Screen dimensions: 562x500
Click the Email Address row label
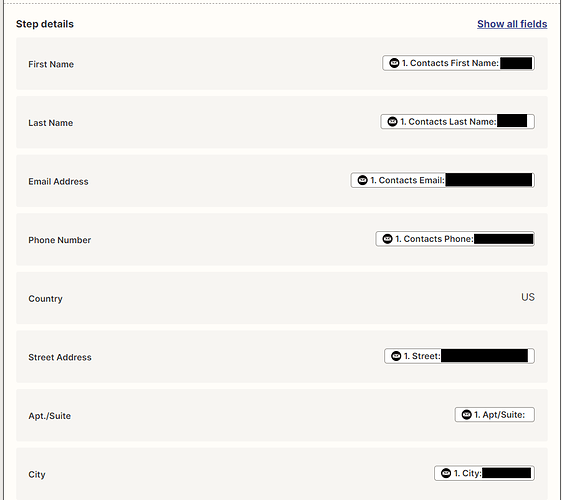coord(58,182)
